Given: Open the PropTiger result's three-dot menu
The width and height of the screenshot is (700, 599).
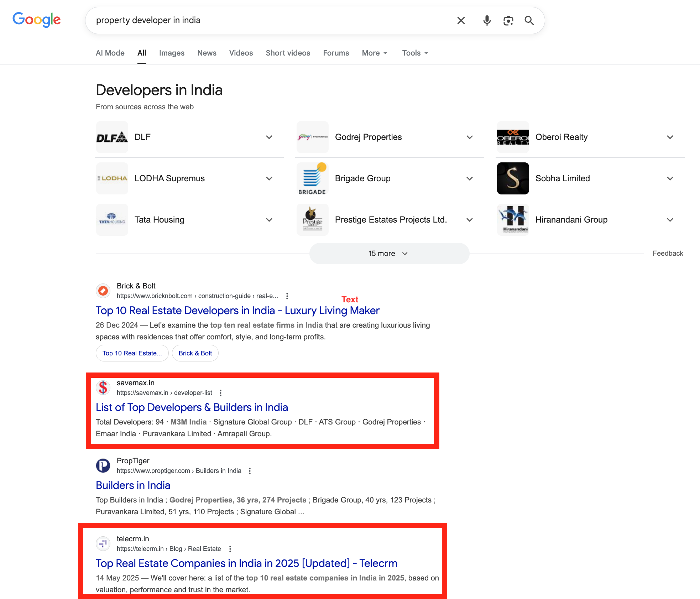Looking at the screenshot, I should 250,471.
